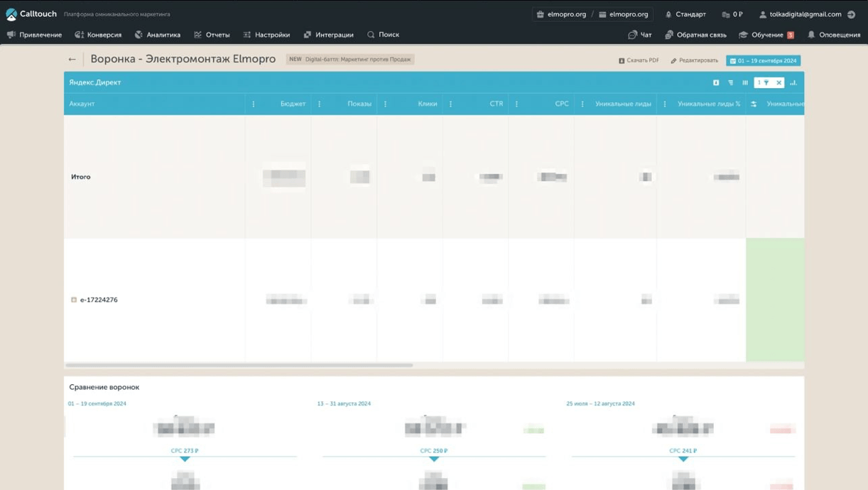Select the first elmopro.org account
The image size is (868, 490).
tap(561, 14)
